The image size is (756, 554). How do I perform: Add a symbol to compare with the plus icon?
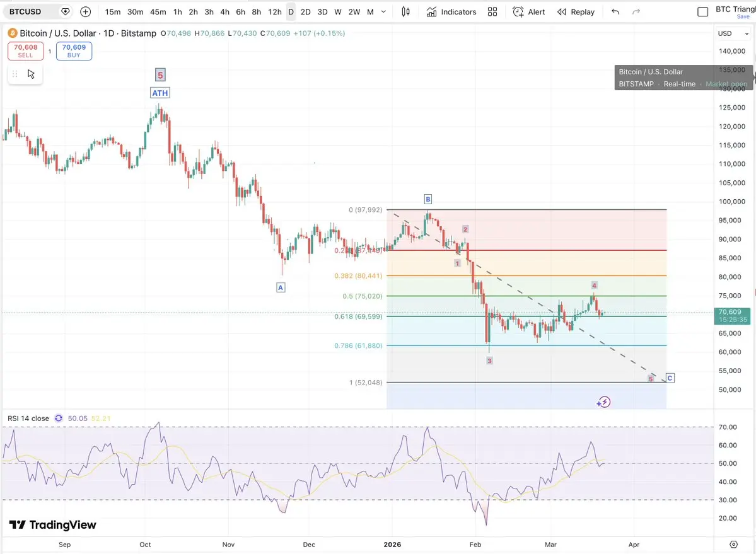pos(85,11)
